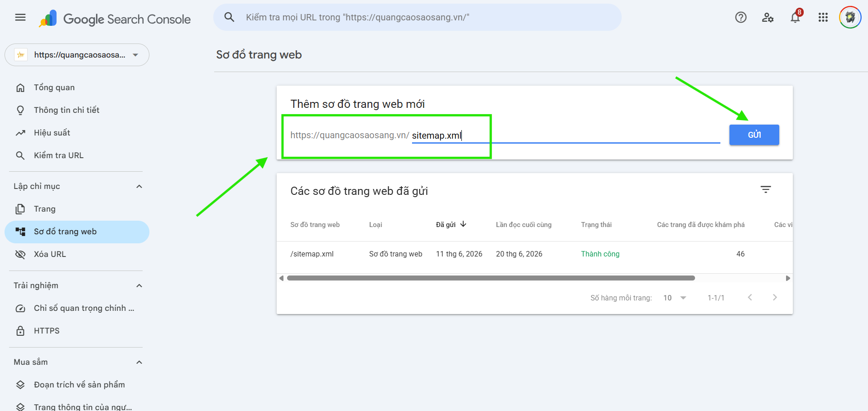Open the account profile avatar
This screenshot has width=868, height=411.
pos(850,17)
